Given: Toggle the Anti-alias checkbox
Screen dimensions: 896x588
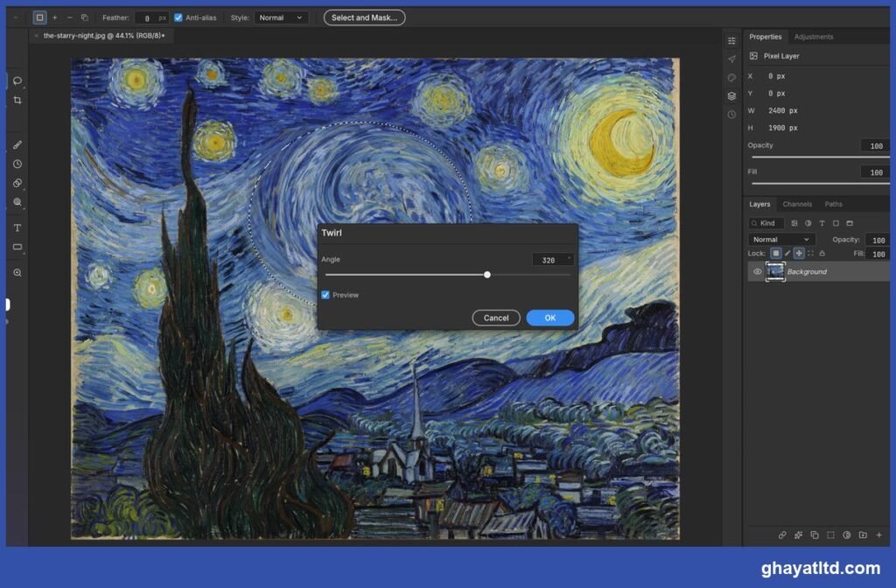Looking at the screenshot, I should pos(178,17).
